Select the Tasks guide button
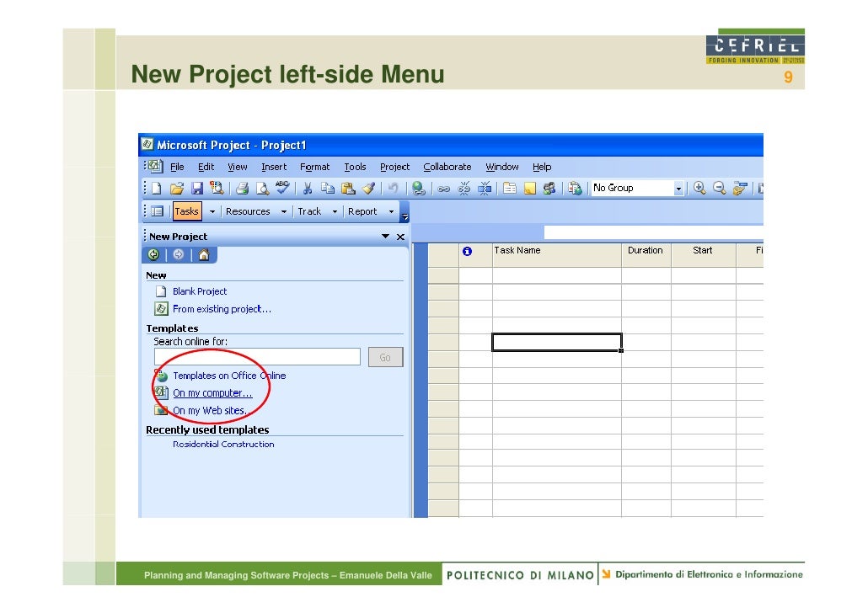This screenshot has width=868, height=613. pos(186,211)
